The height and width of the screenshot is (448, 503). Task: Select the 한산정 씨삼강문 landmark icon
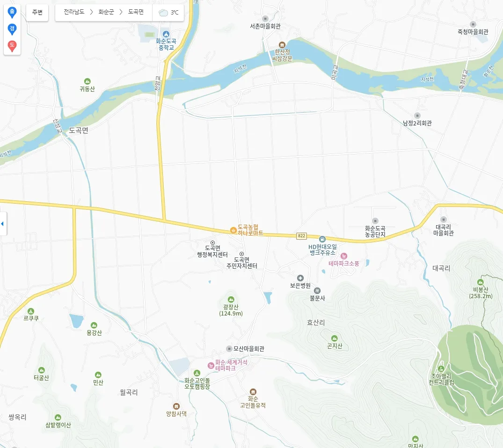pos(282,44)
